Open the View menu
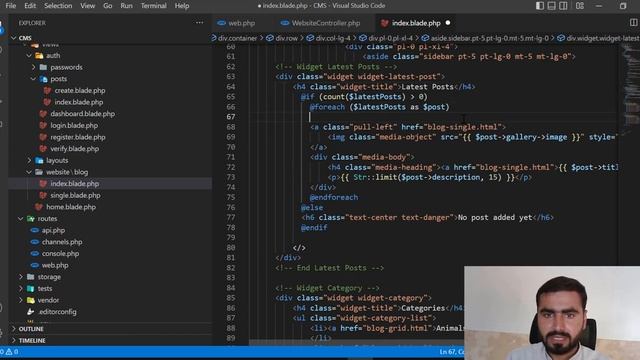Screen dimensions: 640x360 [87, 6]
